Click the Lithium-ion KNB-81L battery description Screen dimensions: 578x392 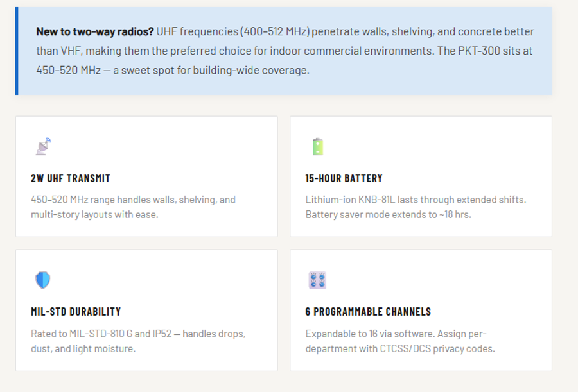point(415,207)
